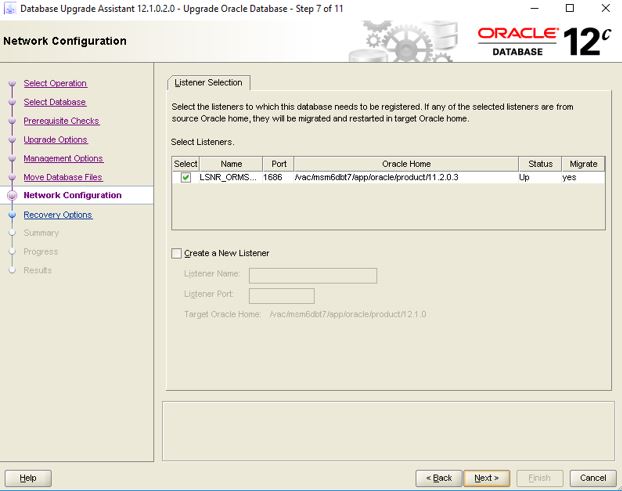Click the Port column header
The image size is (622, 491).
(278, 164)
